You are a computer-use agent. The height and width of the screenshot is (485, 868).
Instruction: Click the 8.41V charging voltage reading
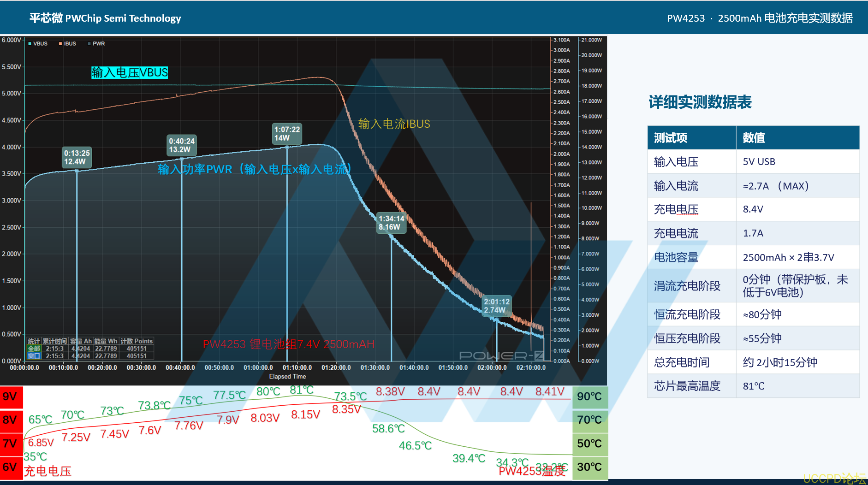point(550,391)
